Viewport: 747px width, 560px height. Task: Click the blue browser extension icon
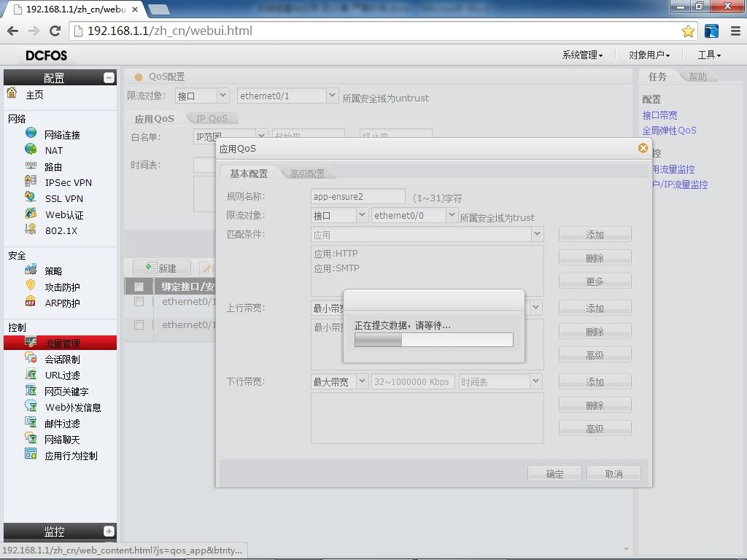(711, 31)
